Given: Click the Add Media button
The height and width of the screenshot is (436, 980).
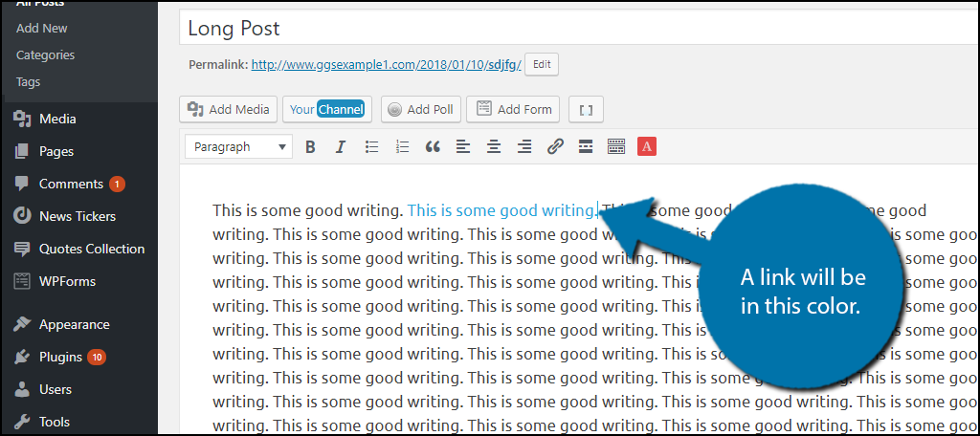Looking at the screenshot, I should click(229, 109).
